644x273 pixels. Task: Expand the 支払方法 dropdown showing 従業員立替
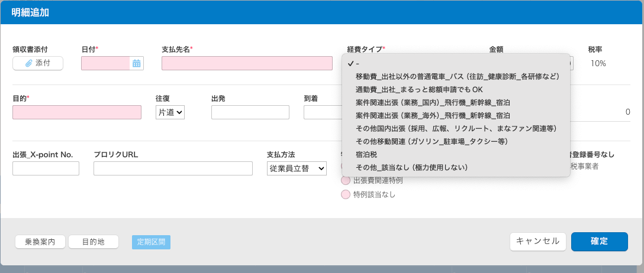click(297, 168)
